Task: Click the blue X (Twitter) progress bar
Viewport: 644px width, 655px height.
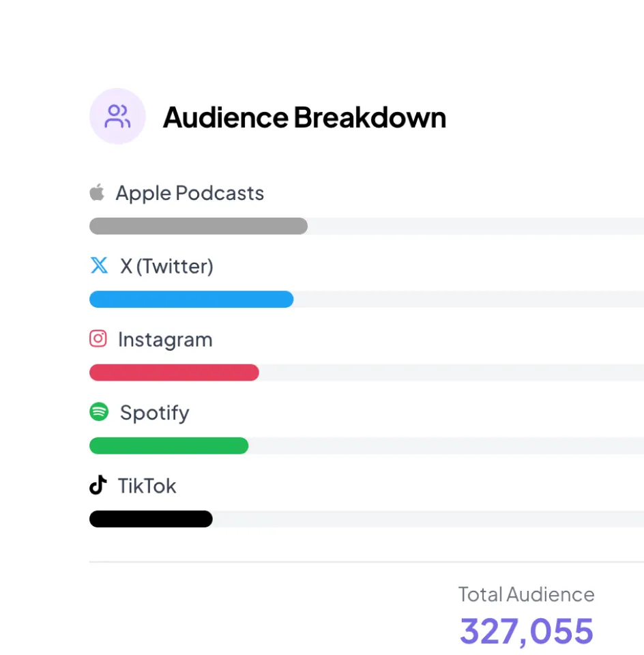Action: tap(191, 299)
